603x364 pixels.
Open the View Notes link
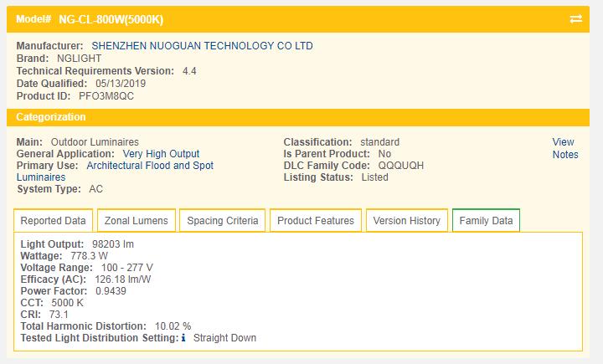click(x=564, y=148)
